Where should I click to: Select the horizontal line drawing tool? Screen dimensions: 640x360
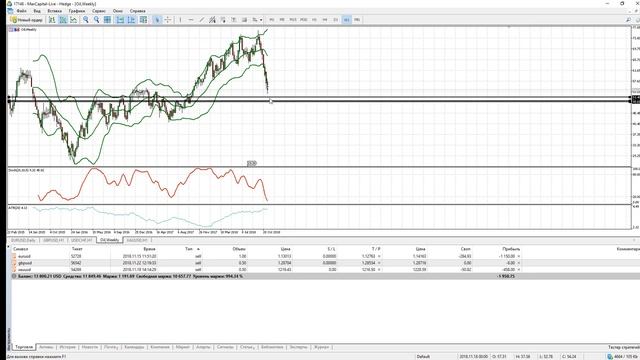pos(191,20)
